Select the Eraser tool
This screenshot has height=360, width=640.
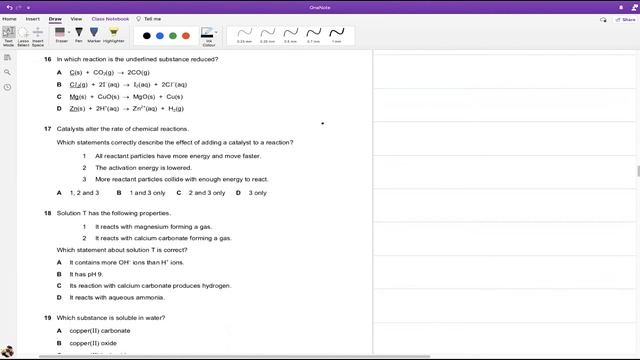point(60,35)
